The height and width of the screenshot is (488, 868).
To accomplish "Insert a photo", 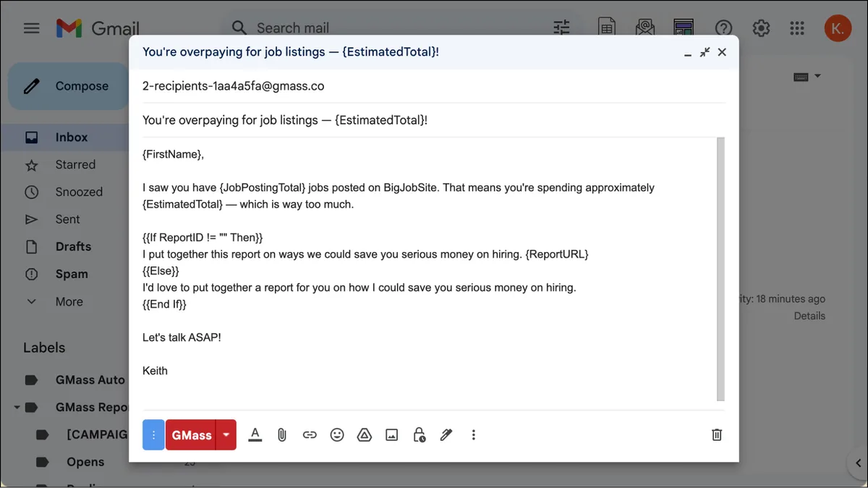I will tap(391, 435).
